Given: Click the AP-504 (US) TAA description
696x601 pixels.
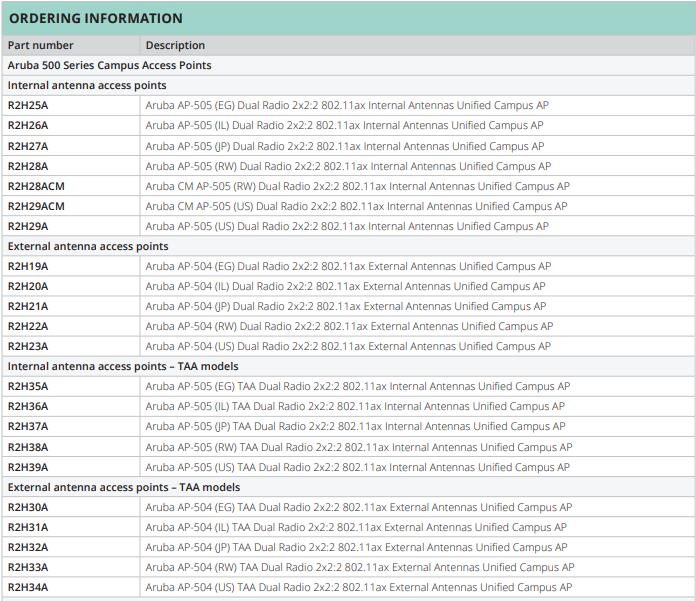Looking at the screenshot, I should tap(359, 587).
